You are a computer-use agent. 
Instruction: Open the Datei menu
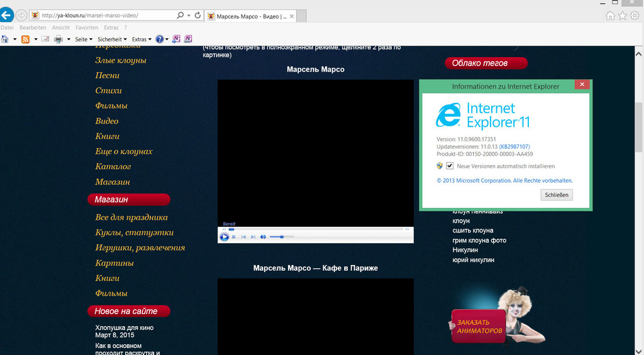7,28
